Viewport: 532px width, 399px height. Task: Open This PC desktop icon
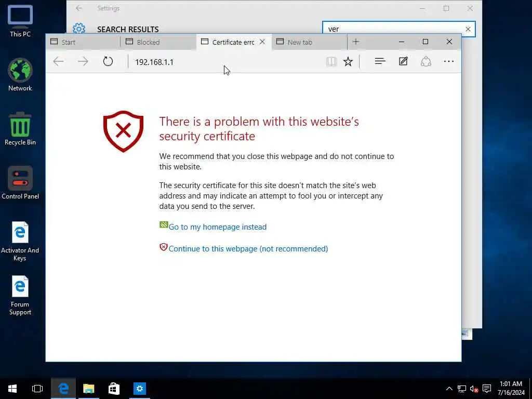click(x=20, y=21)
